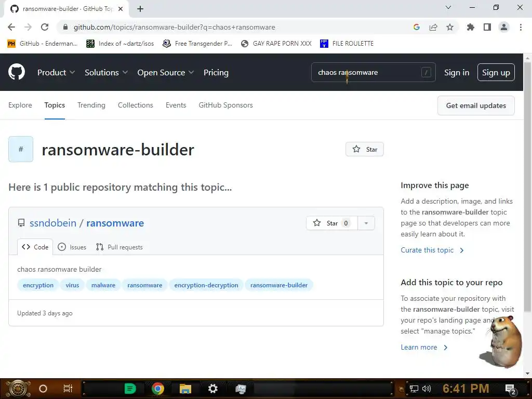Star the ransomware-builder topic
Image resolution: width=532 pixels, height=399 pixels.
(x=364, y=149)
